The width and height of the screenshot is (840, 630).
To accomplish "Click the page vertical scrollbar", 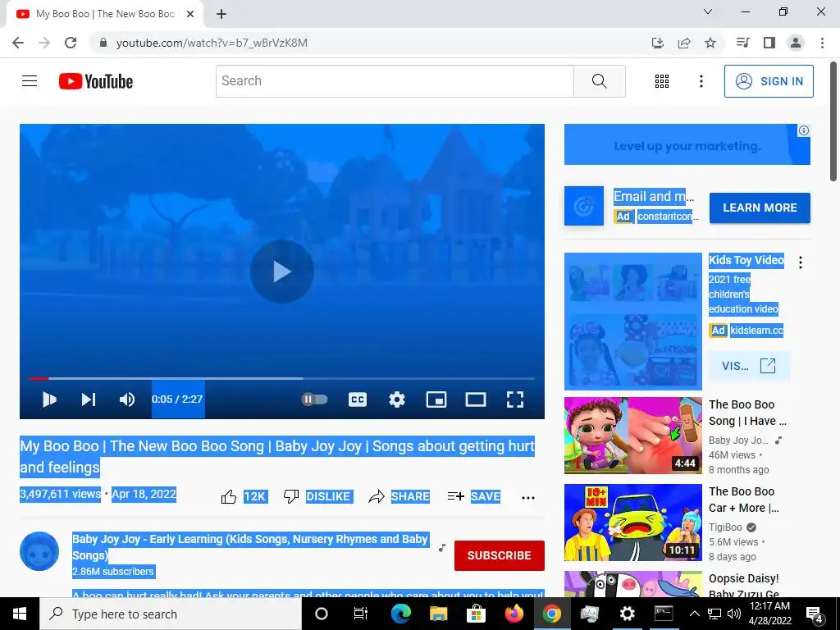I will coord(833,122).
